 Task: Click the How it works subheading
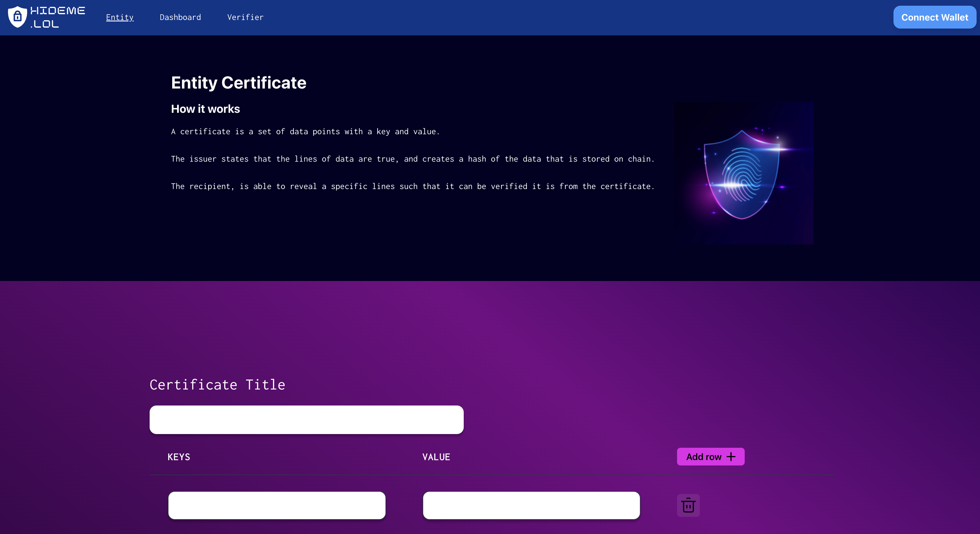pyautogui.click(x=205, y=109)
